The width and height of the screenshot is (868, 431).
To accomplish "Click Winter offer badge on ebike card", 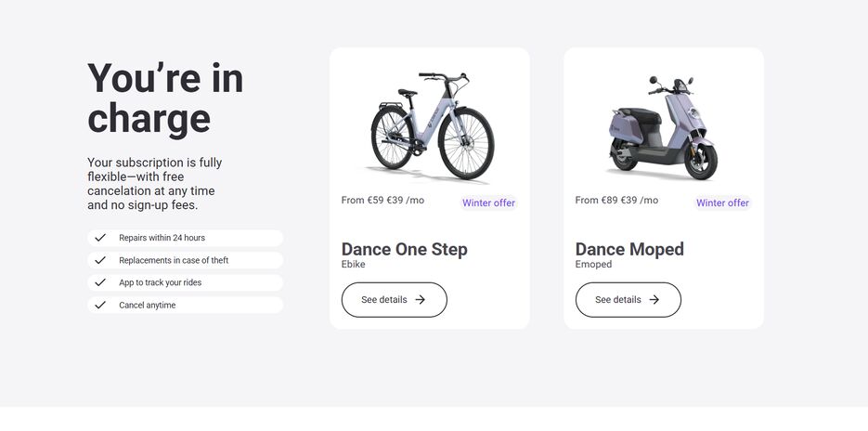I will click(489, 202).
